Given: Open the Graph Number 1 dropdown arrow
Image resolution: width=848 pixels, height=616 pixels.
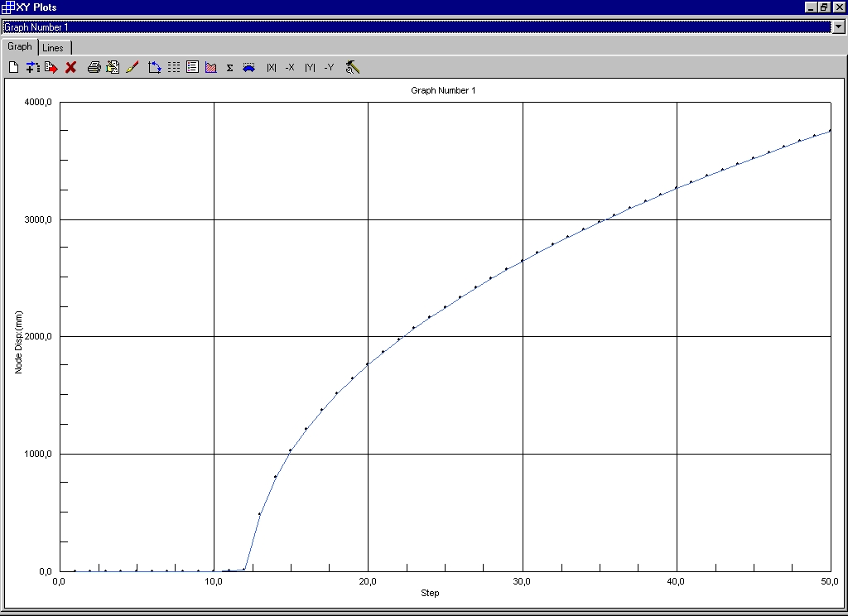Looking at the screenshot, I should point(839,26).
